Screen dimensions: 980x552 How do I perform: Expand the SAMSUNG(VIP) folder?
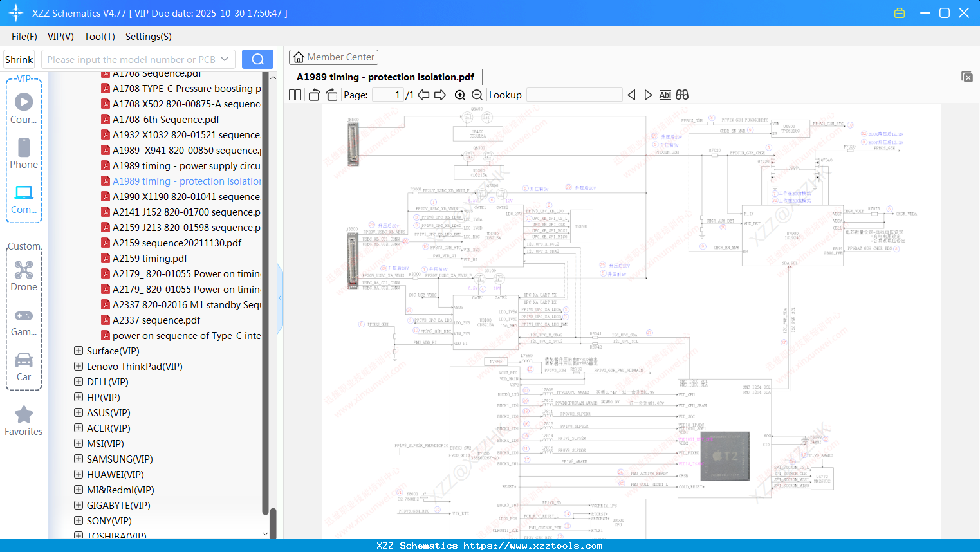[79, 459]
